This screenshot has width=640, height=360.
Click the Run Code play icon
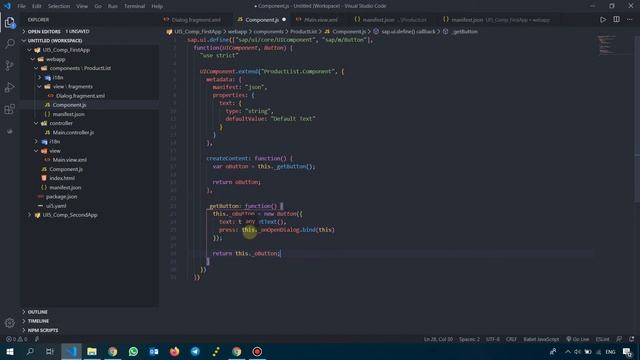pos(603,20)
